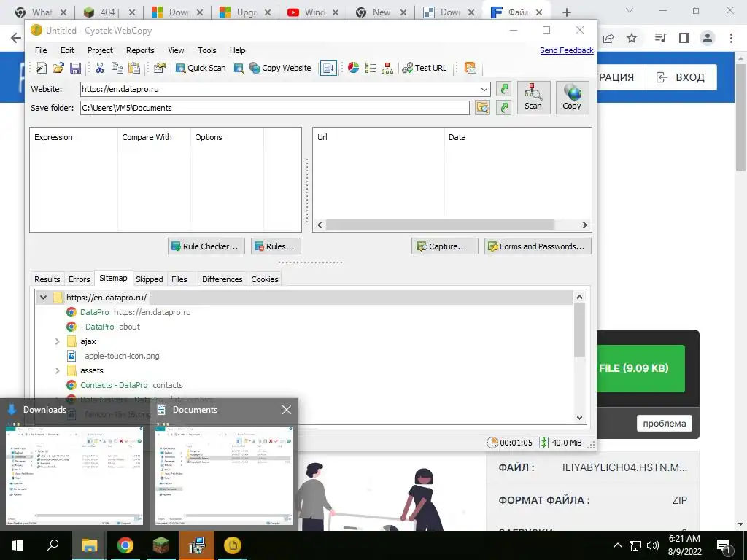747x560 pixels.
Task: Click the Save floppy disk icon
Action: click(x=75, y=68)
